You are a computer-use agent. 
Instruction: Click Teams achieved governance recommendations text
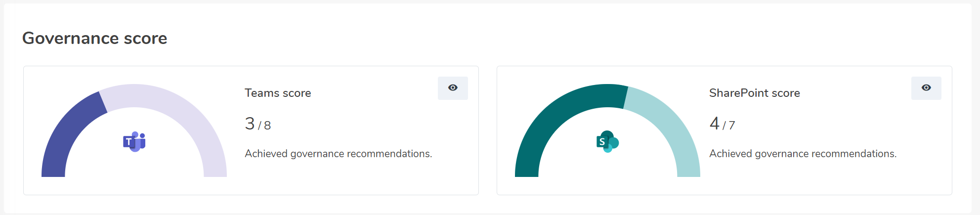pyautogui.click(x=339, y=154)
